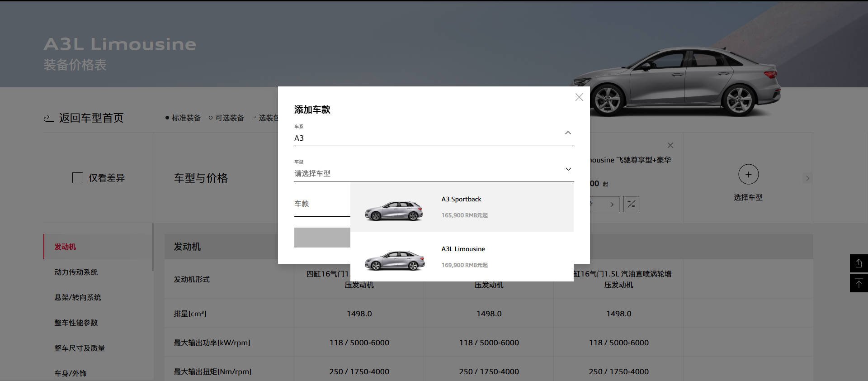Check the 仅看差异 checkbox
868x381 pixels.
[78, 178]
